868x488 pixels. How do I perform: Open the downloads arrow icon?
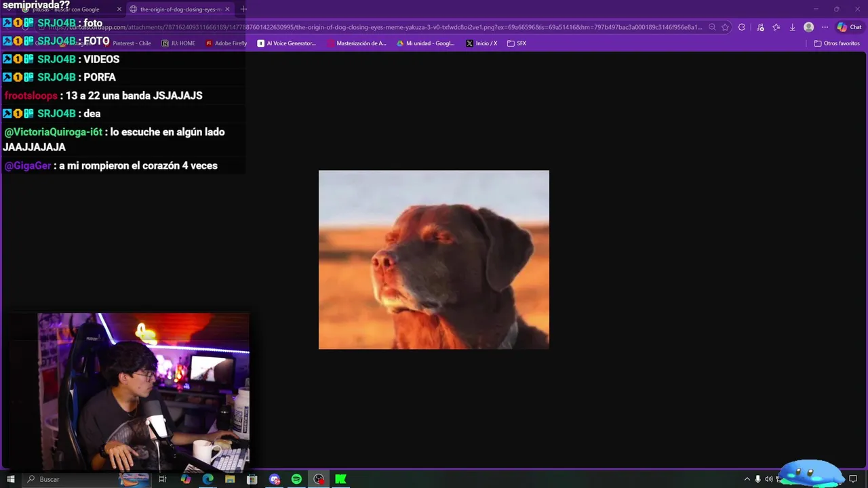click(792, 27)
